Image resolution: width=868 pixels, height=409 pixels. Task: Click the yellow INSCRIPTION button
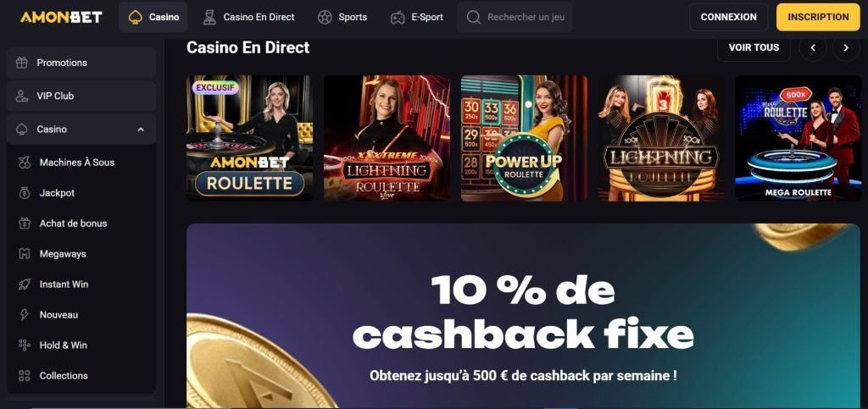(x=818, y=17)
